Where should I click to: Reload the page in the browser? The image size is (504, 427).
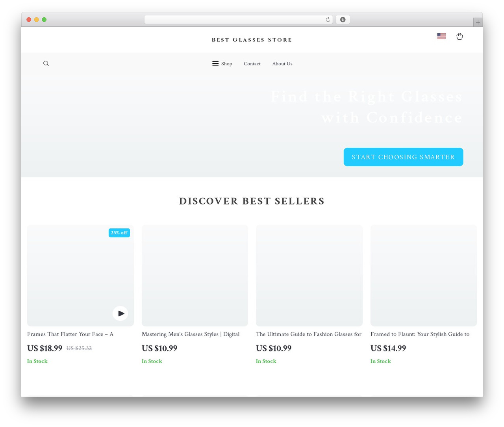tap(328, 20)
